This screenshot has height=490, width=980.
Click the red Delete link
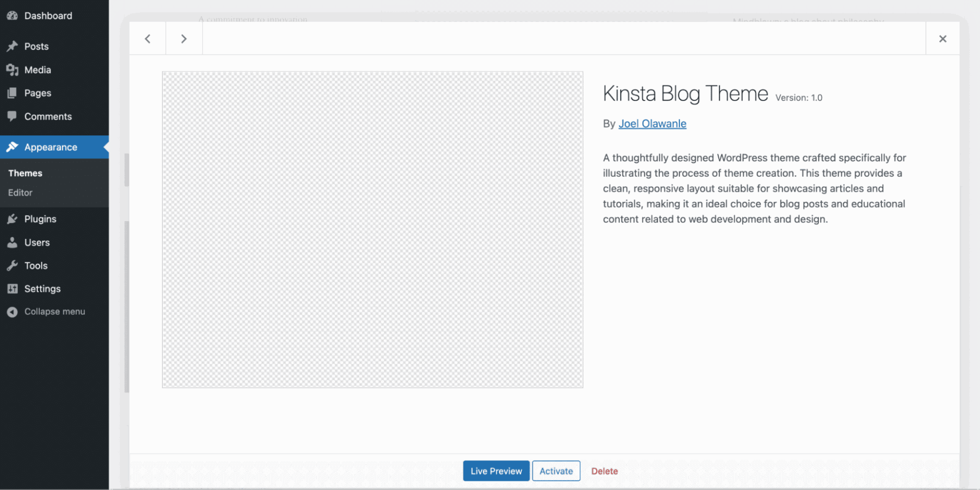[x=604, y=471]
